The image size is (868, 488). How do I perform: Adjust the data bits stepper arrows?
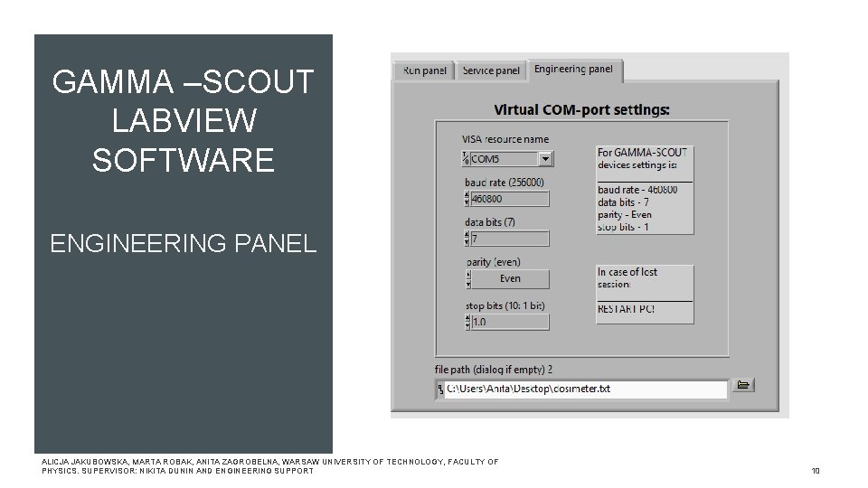pyautogui.click(x=467, y=239)
